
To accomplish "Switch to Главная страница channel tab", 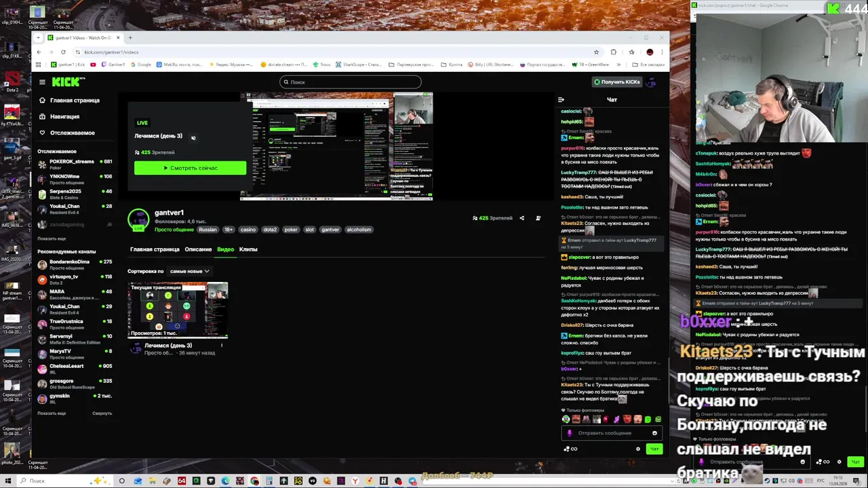I will coord(155,249).
